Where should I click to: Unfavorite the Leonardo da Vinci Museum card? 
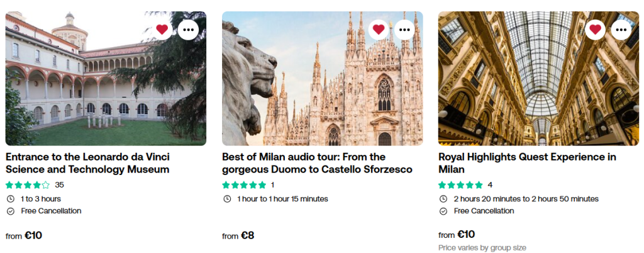[162, 30]
